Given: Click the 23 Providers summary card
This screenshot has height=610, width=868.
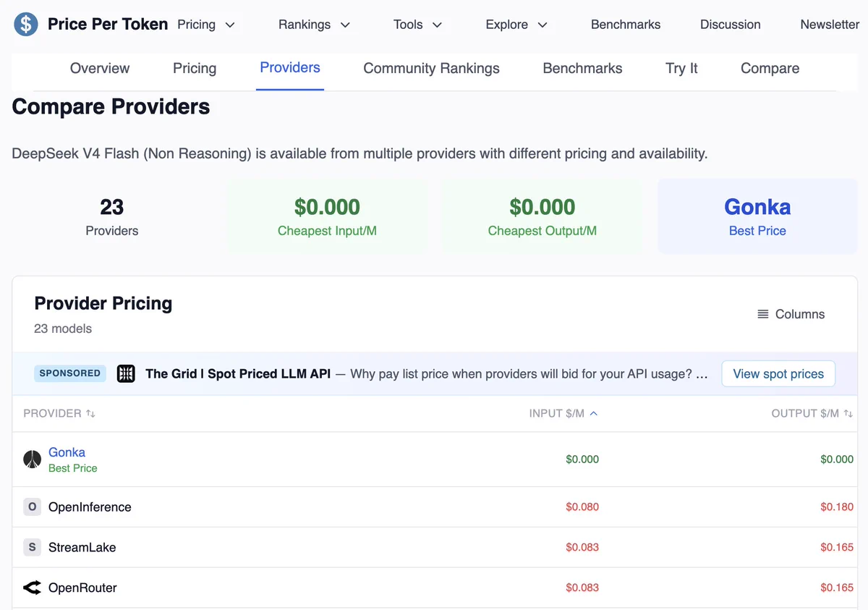Looking at the screenshot, I should coord(112,216).
